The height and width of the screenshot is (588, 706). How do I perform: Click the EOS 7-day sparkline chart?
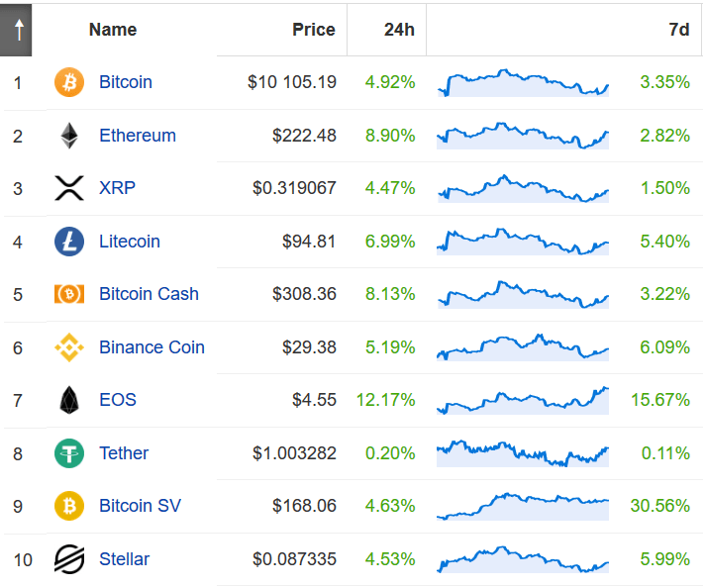click(523, 400)
